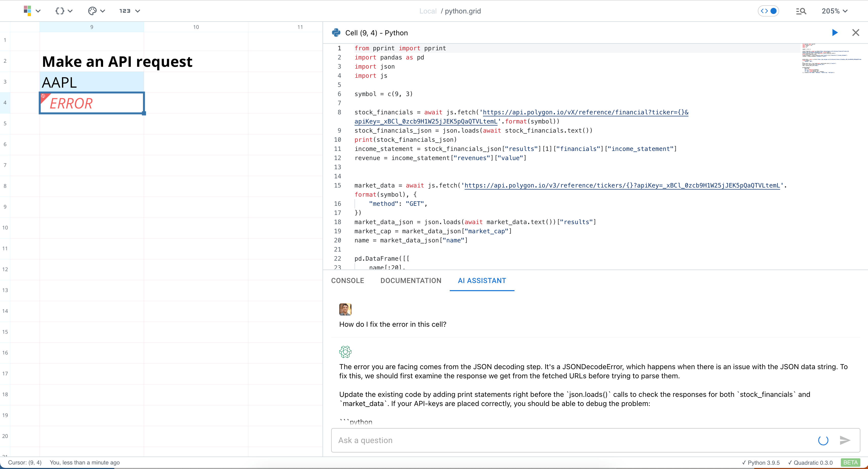Open the palette formatting menu
Image resolution: width=868 pixels, height=469 pixels.
pos(92,11)
